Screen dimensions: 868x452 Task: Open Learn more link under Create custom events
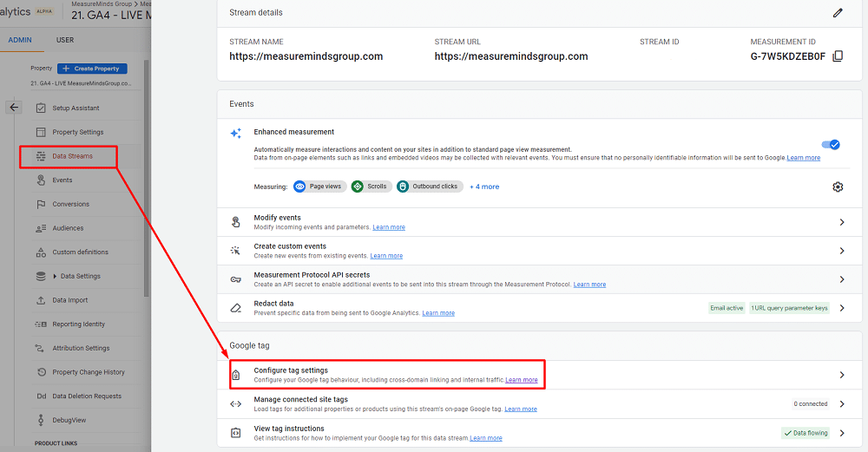coord(386,256)
